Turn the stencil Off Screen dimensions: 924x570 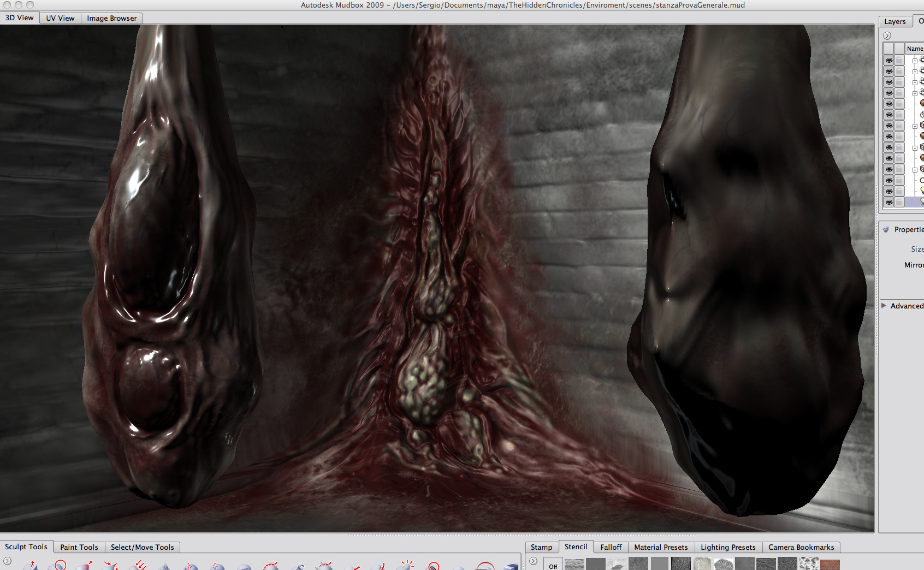(x=553, y=564)
